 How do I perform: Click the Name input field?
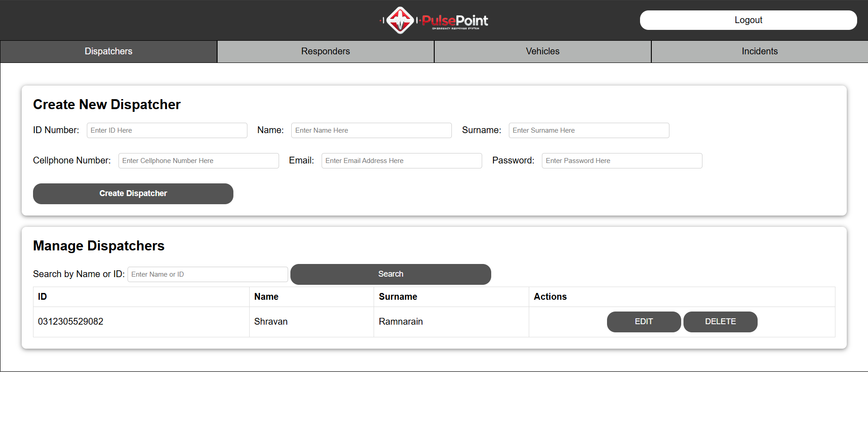point(371,130)
